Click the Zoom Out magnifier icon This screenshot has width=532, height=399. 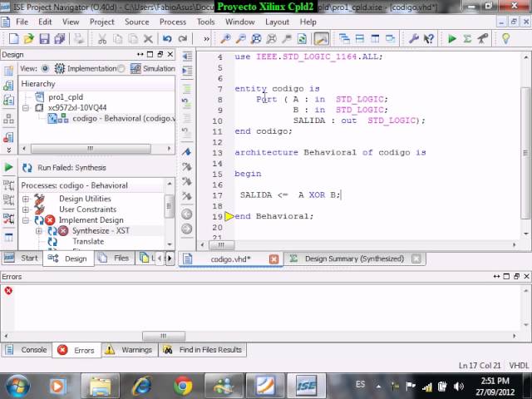pyautogui.click(x=240, y=39)
